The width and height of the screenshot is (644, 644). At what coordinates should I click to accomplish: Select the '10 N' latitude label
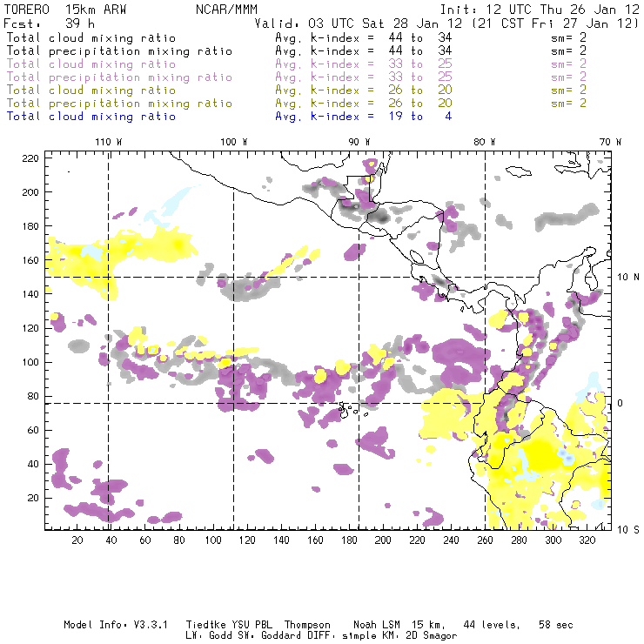click(x=628, y=278)
